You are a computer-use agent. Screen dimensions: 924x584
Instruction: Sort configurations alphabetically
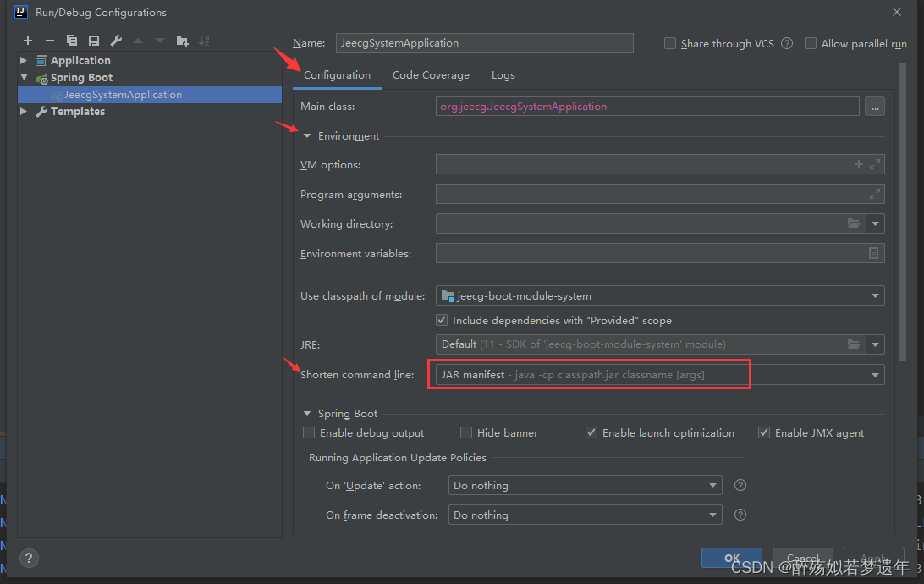pos(205,40)
